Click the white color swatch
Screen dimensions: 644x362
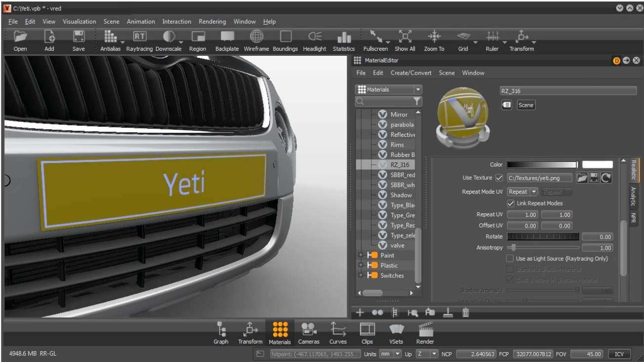[597, 164]
